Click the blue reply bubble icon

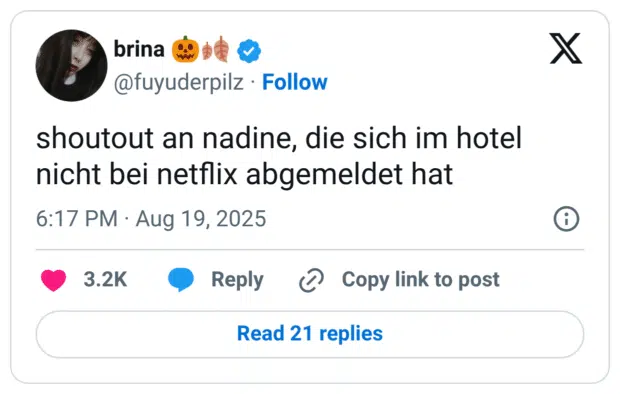181,279
